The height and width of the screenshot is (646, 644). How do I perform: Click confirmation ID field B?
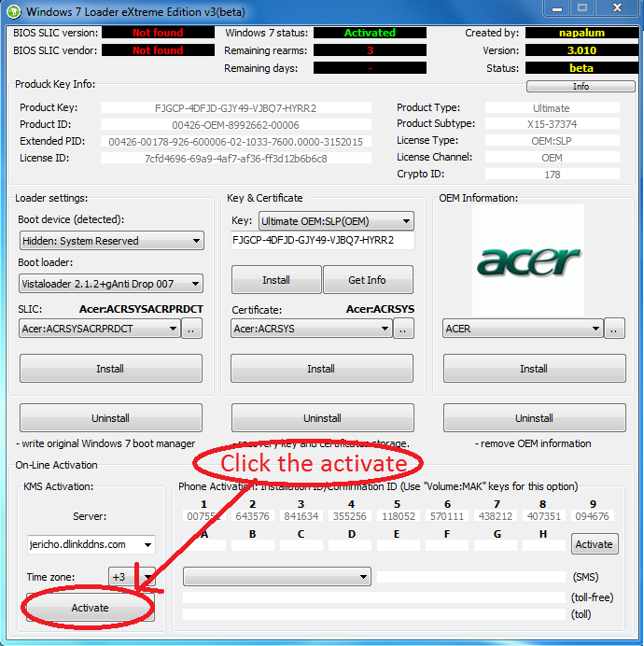[x=253, y=545]
